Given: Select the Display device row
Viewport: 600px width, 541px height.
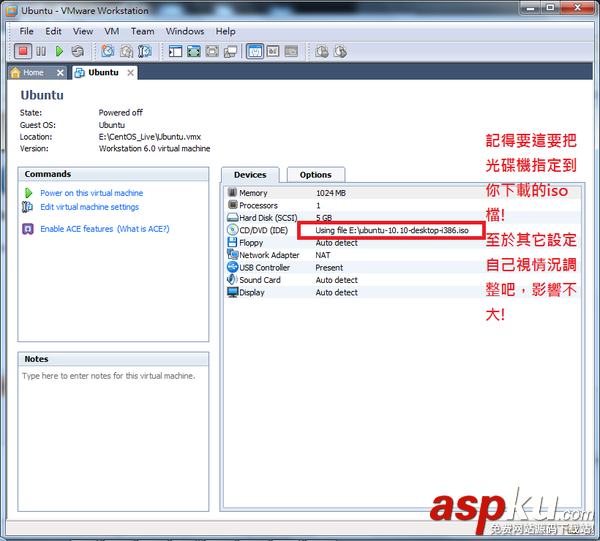Looking at the screenshot, I should [x=403, y=292].
